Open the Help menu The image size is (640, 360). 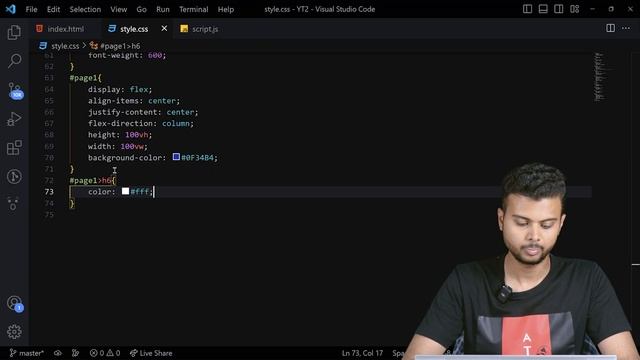[x=225, y=9]
